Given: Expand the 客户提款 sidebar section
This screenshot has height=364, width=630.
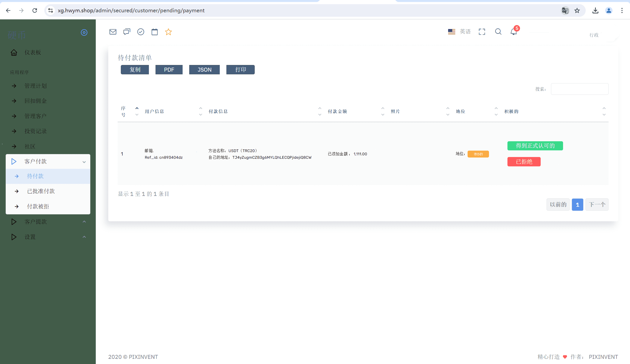Looking at the screenshot, I should point(48,222).
